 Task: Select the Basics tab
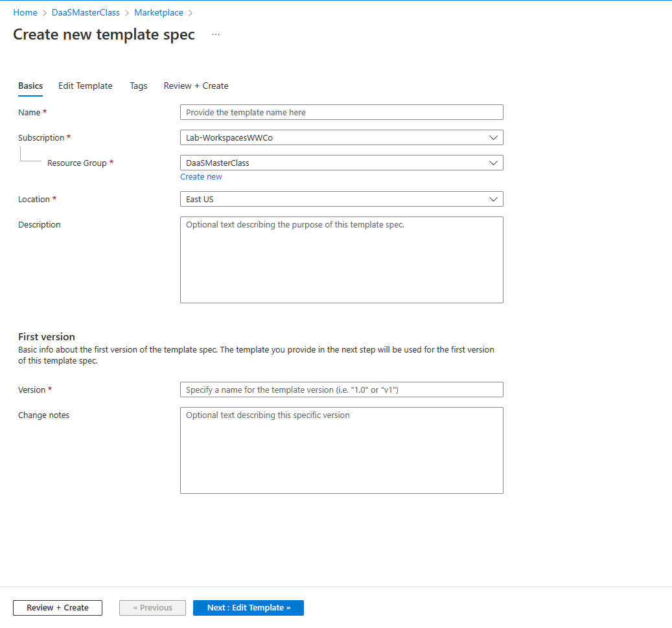pos(30,86)
